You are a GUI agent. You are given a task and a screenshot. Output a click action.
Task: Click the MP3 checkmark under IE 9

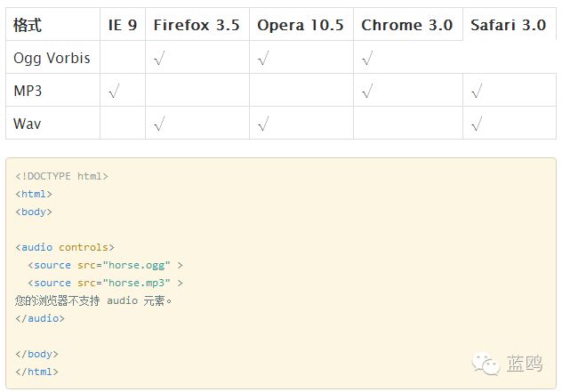click(114, 91)
